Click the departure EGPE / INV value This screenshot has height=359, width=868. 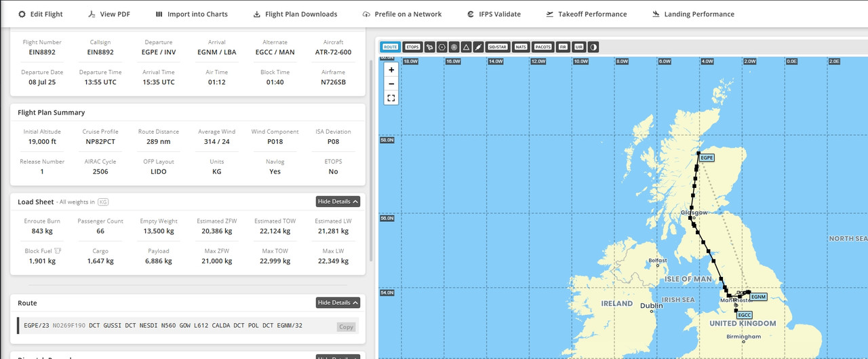click(157, 52)
